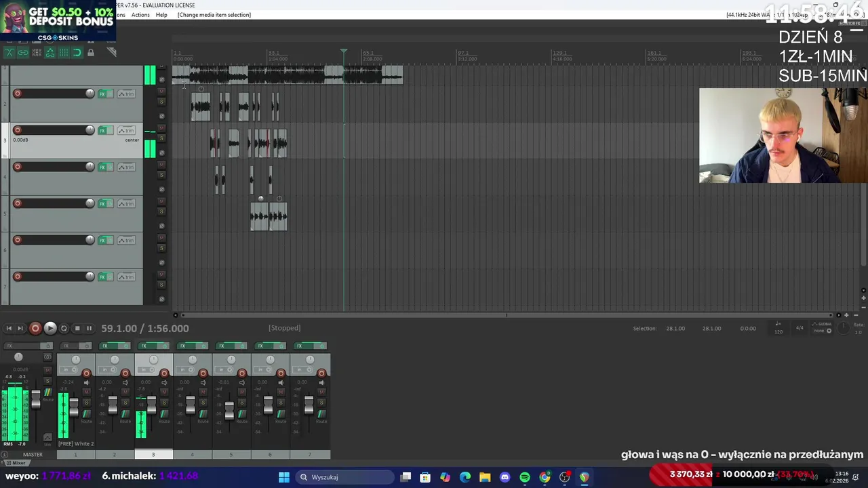Stop playback with the Stop button

click(x=77, y=328)
